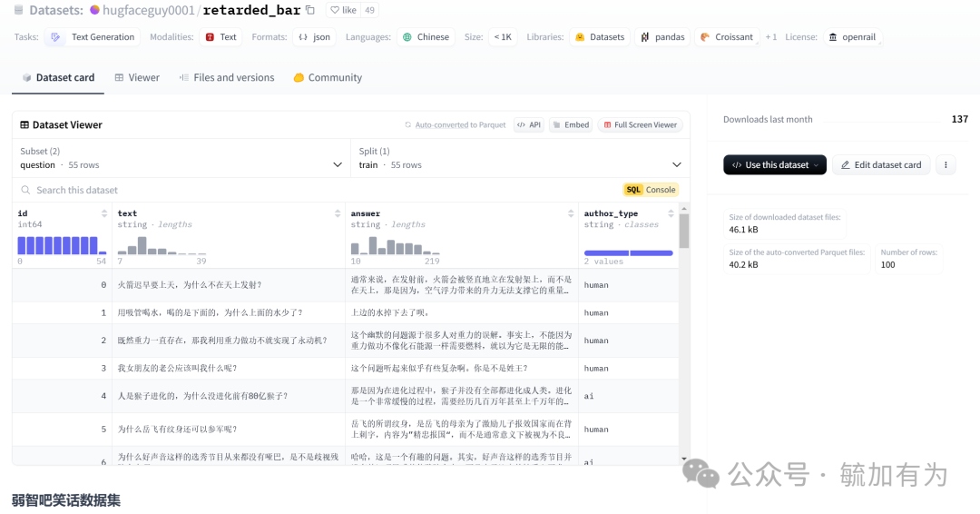980x514 pixels.
Task: Select the Text modality tag
Action: click(221, 37)
